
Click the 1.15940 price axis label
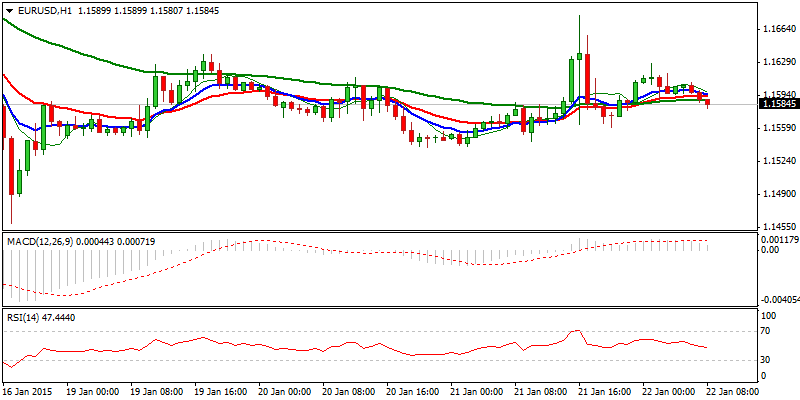pos(781,95)
